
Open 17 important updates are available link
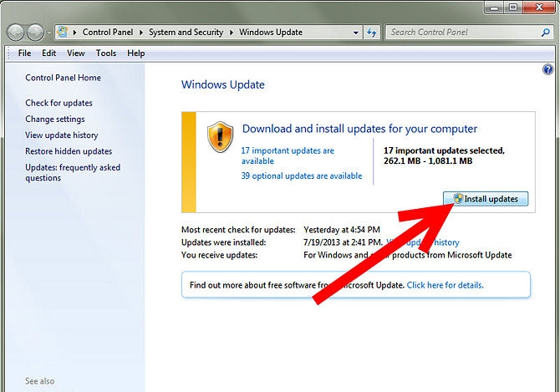tap(288, 155)
